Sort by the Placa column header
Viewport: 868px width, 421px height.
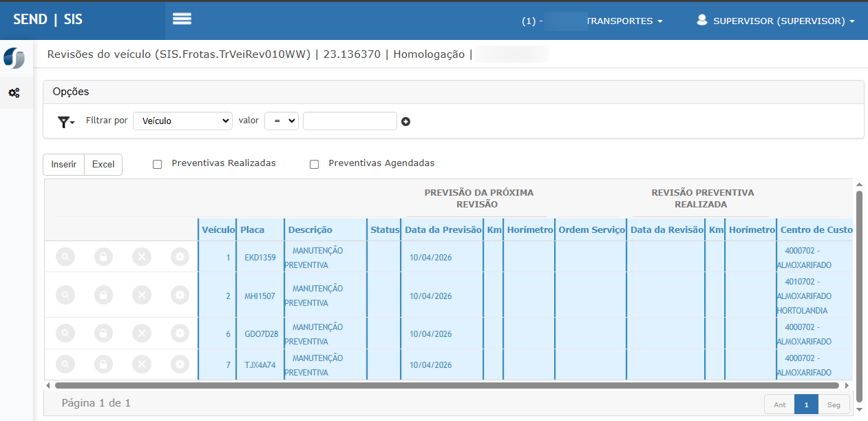[x=252, y=229]
